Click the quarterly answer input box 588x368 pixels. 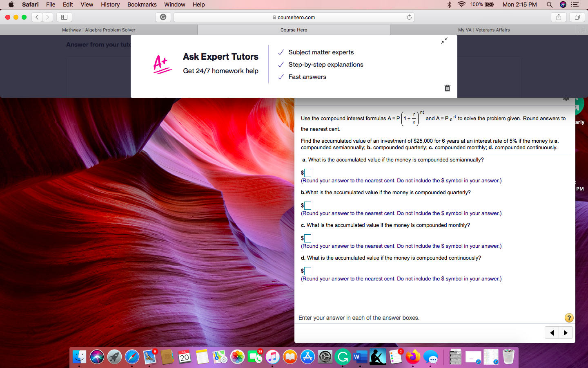[308, 206]
